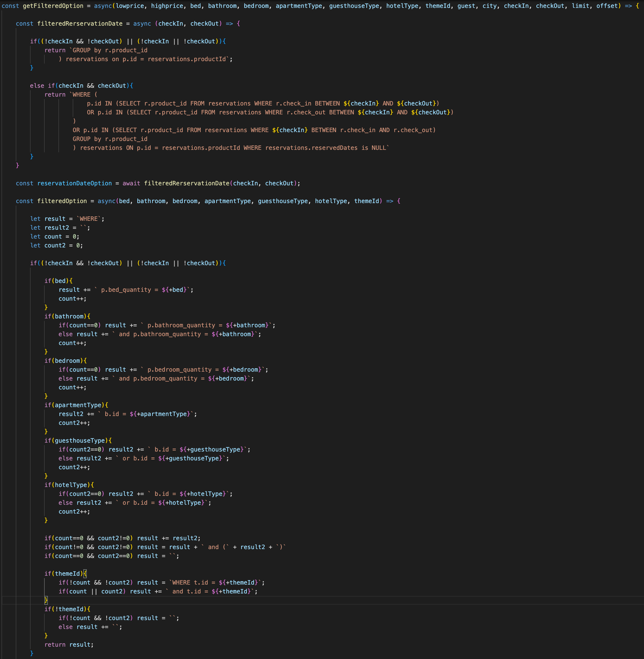
Task: Click the highlighted brace after if(themeId)
Action: click(85, 573)
